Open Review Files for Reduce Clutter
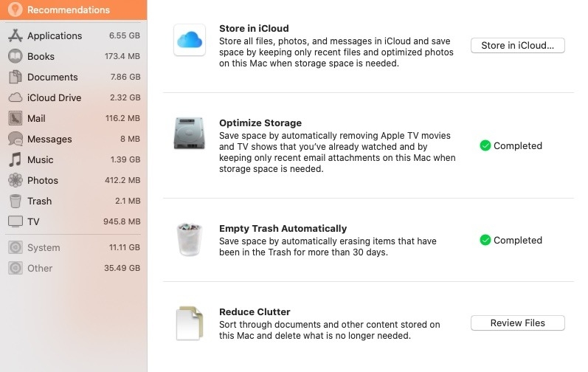The height and width of the screenshot is (372, 588). tap(517, 323)
